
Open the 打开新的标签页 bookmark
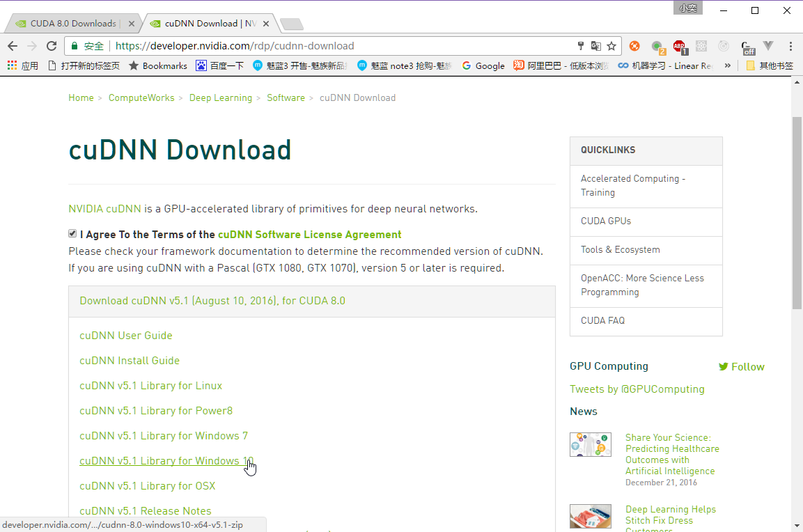tap(84, 65)
